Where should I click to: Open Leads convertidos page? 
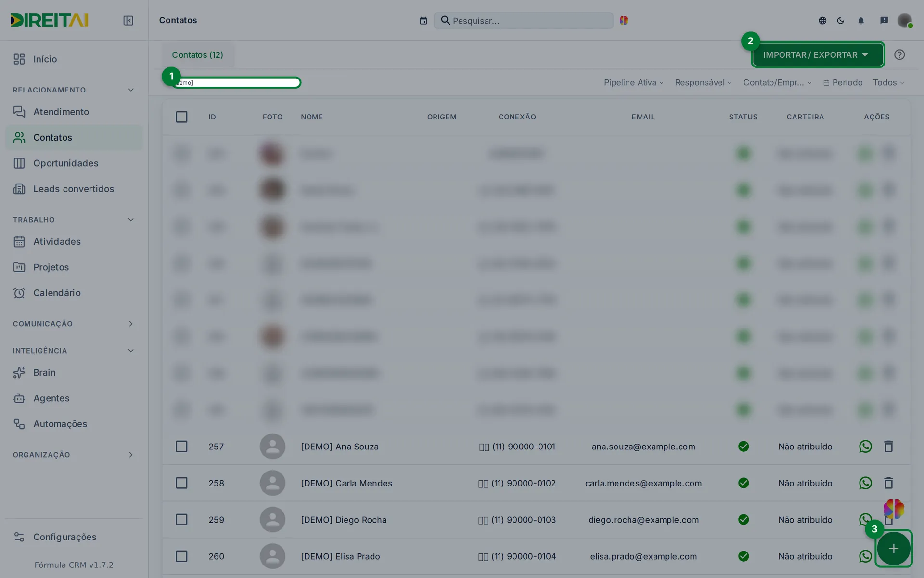point(74,189)
